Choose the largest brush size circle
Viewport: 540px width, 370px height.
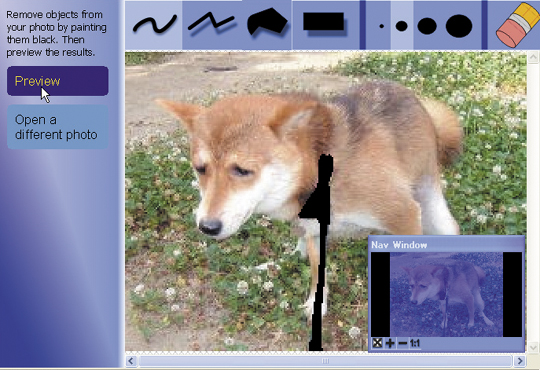pyautogui.click(x=459, y=26)
